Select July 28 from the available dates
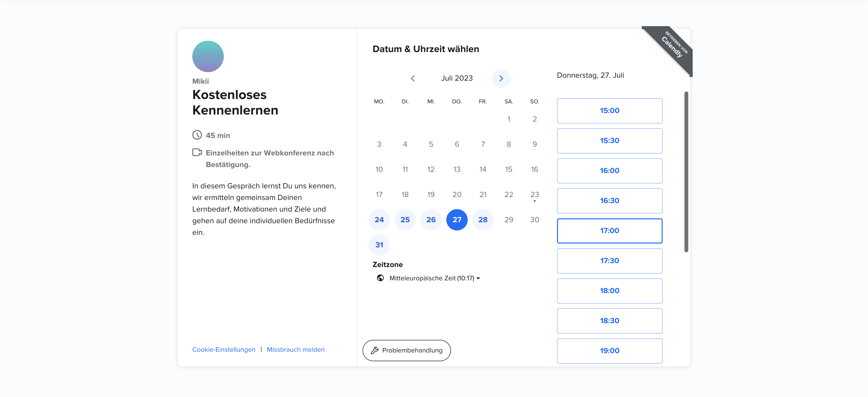 (483, 220)
